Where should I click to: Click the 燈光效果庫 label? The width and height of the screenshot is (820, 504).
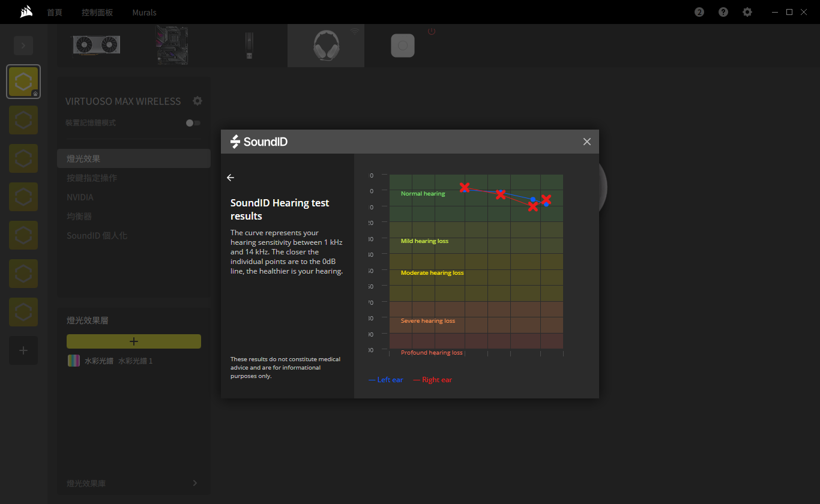[86, 483]
